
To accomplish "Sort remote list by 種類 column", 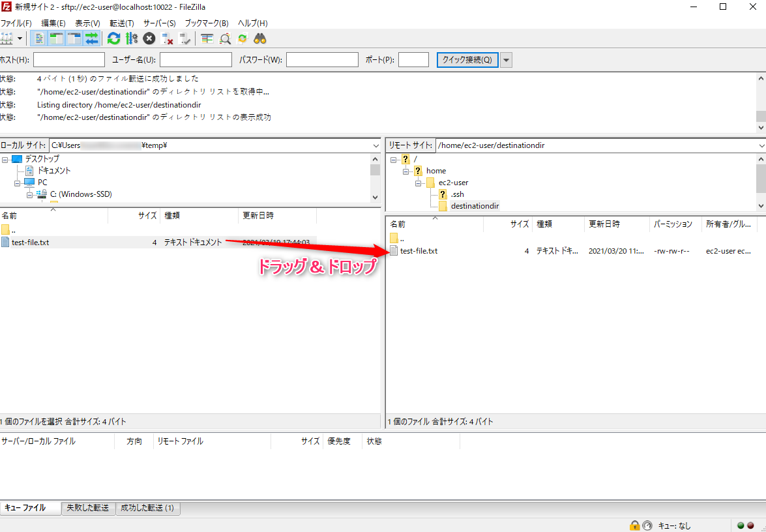I will [559, 224].
